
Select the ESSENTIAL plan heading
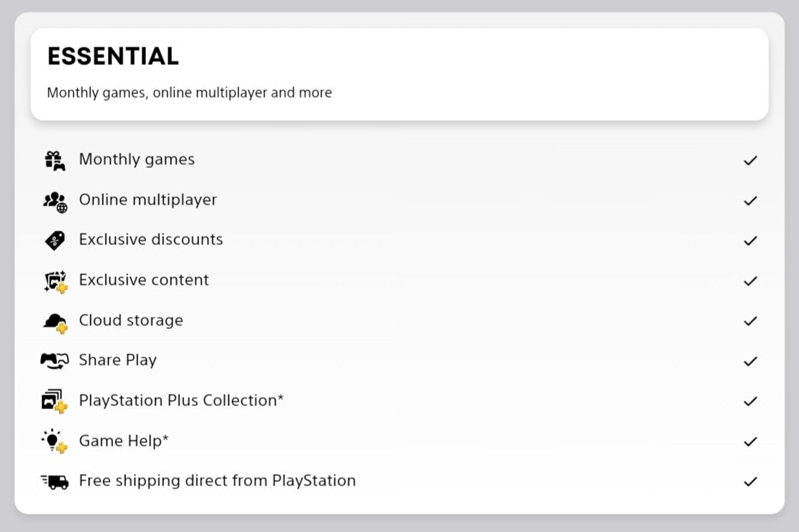(x=113, y=56)
